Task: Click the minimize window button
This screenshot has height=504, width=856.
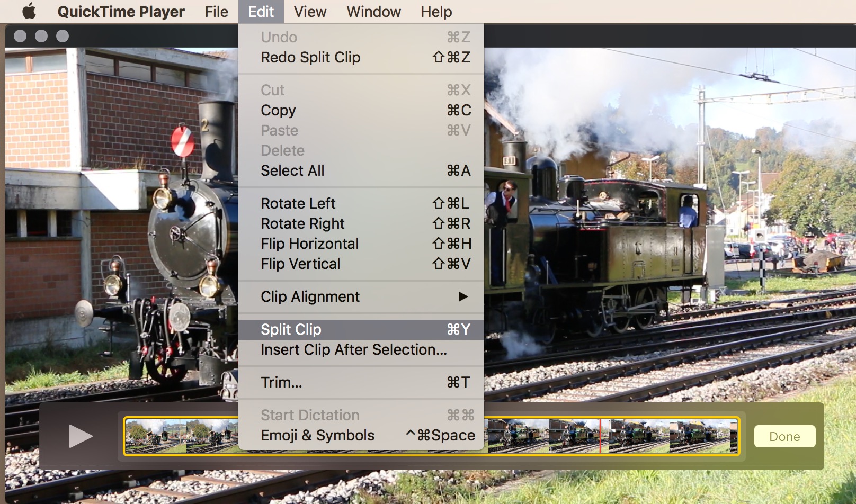Action: tap(41, 36)
